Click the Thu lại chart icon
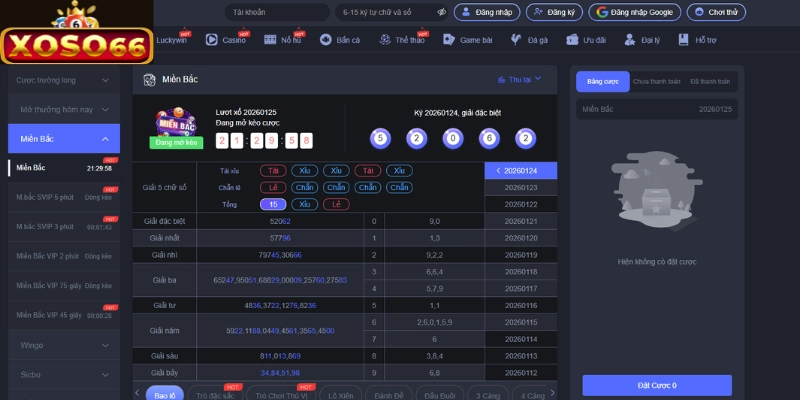The width and height of the screenshot is (800, 400). click(502, 80)
